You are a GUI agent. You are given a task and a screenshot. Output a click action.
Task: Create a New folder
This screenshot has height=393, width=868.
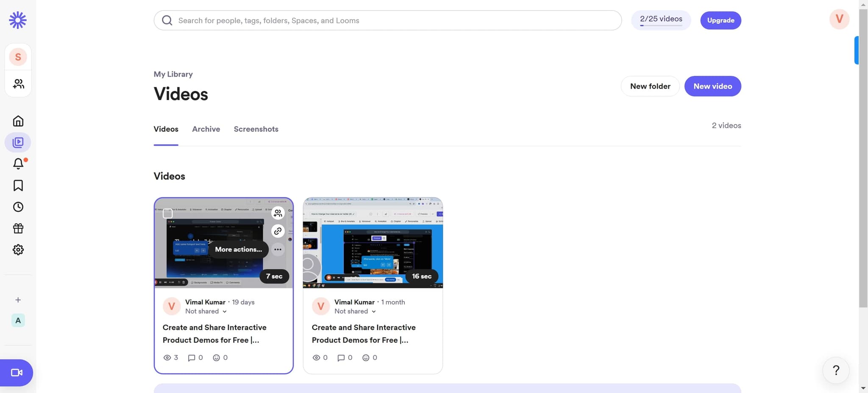[650, 86]
